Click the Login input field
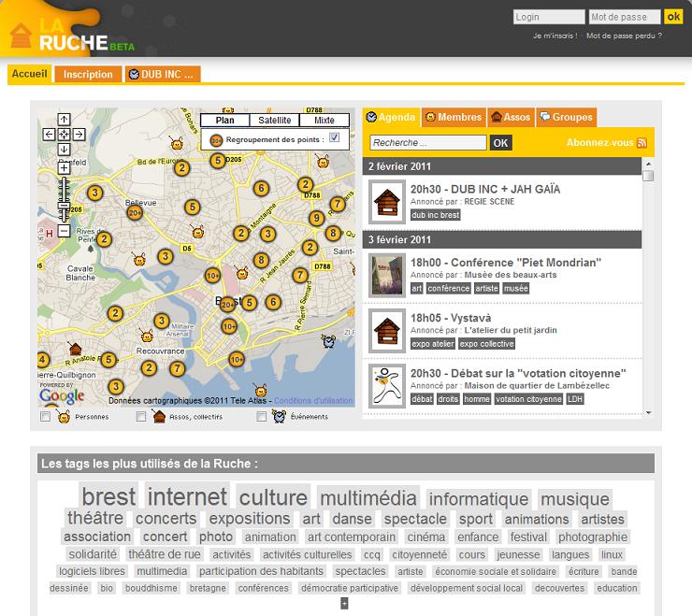The image size is (692, 616). (x=549, y=17)
